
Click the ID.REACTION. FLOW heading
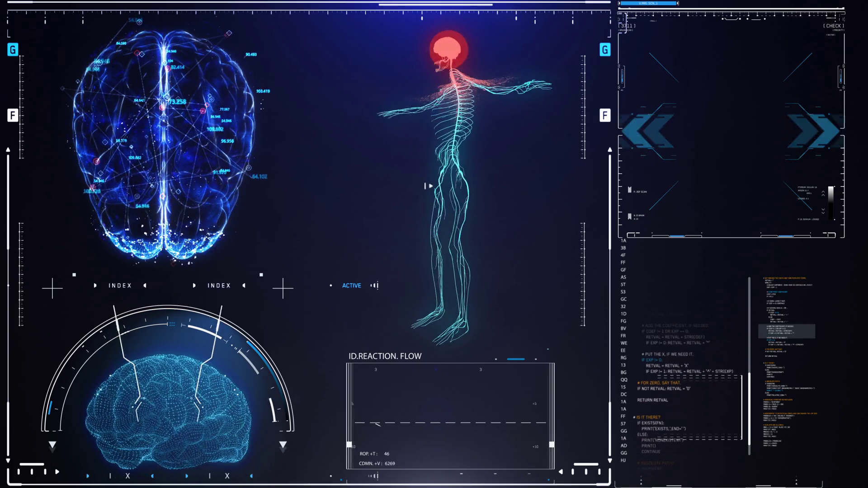(x=385, y=356)
